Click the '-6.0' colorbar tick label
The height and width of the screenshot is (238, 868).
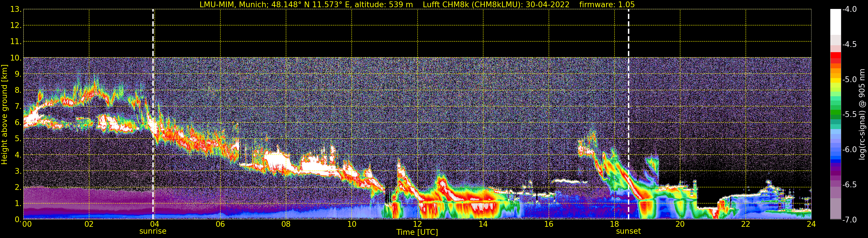point(850,149)
